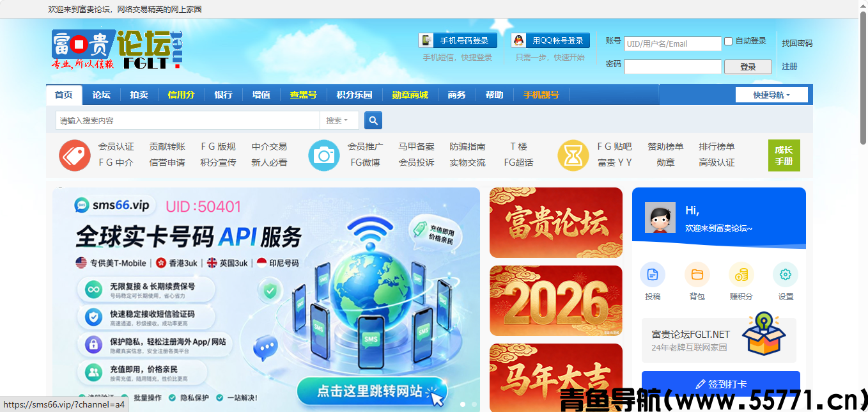Expand the 快捷导航 dropdown

(x=771, y=95)
